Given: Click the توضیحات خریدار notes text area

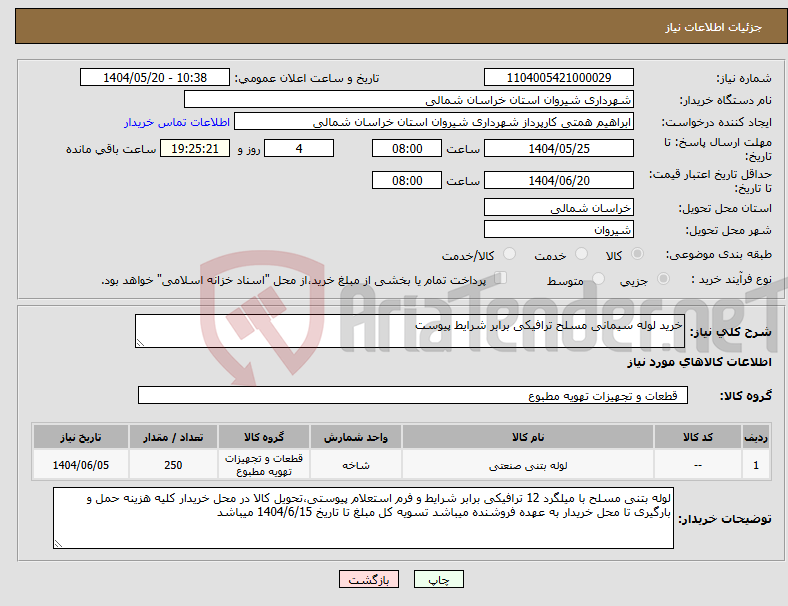Looking at the screenshot, I should [363, 518].
